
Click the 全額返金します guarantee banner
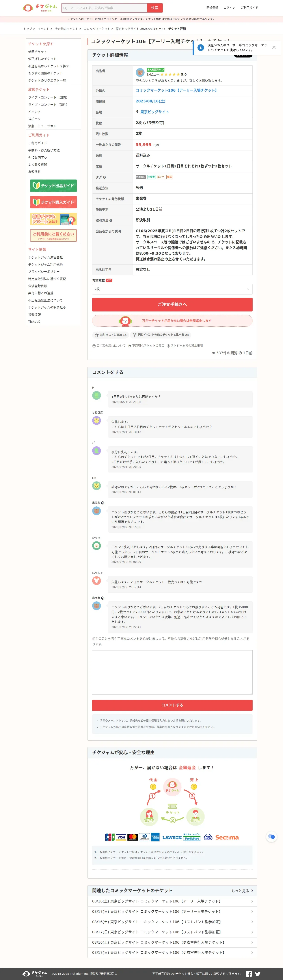click(172, 321)
